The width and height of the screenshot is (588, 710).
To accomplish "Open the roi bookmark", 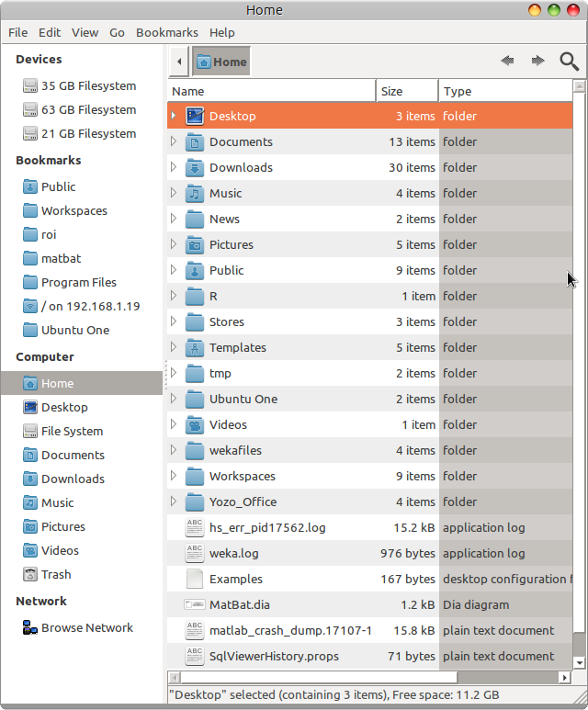I will (49, 234).
